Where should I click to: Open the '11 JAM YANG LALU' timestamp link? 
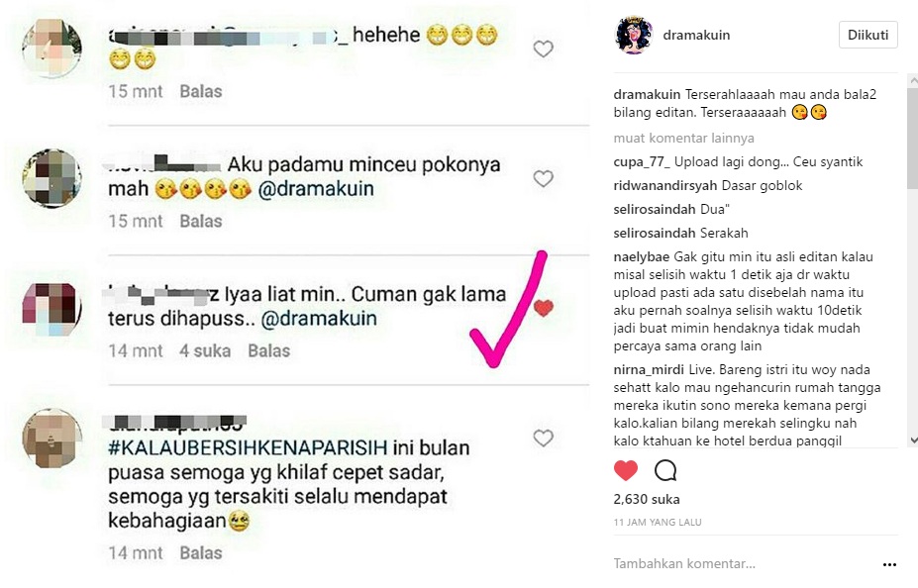click(658, 522)
